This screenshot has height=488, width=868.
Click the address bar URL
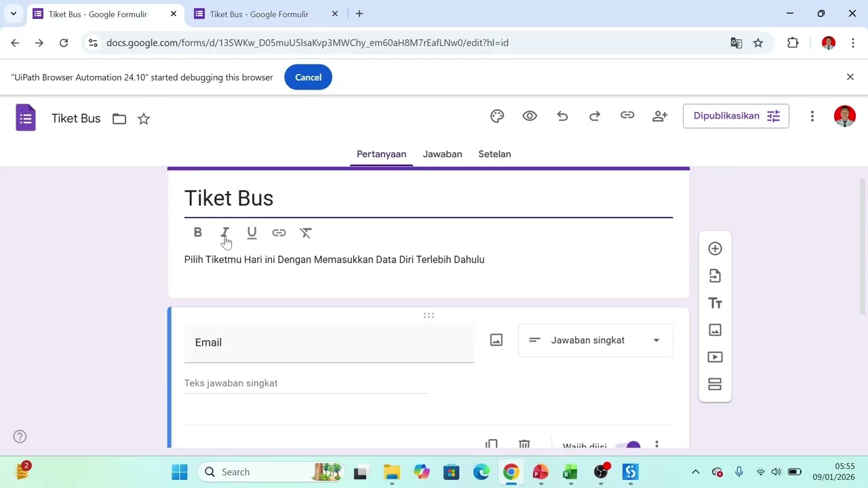(307, 43)
